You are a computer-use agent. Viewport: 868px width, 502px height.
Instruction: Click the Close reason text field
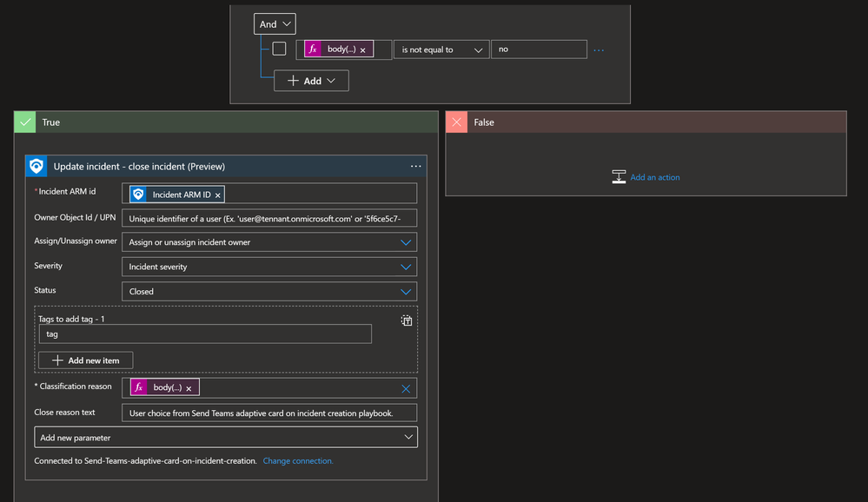pyautogui.click(x=269, y=413)
